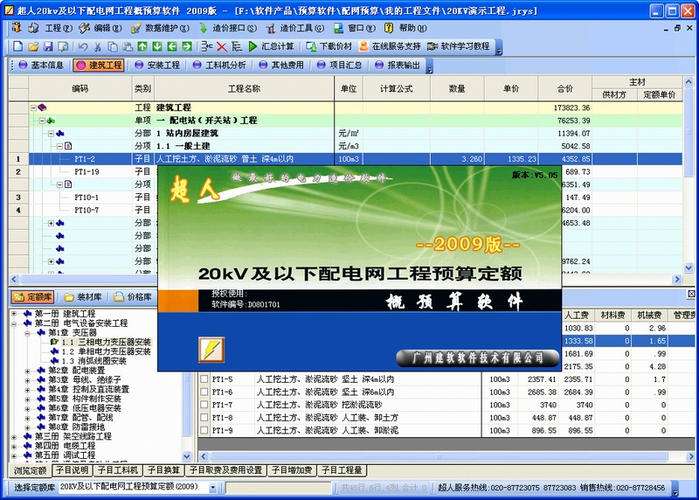This screenshot has width=699, height=500.
Task: Click the 下载价材 toolbar button
Action: pyautogui.click(x=329, y=46)
